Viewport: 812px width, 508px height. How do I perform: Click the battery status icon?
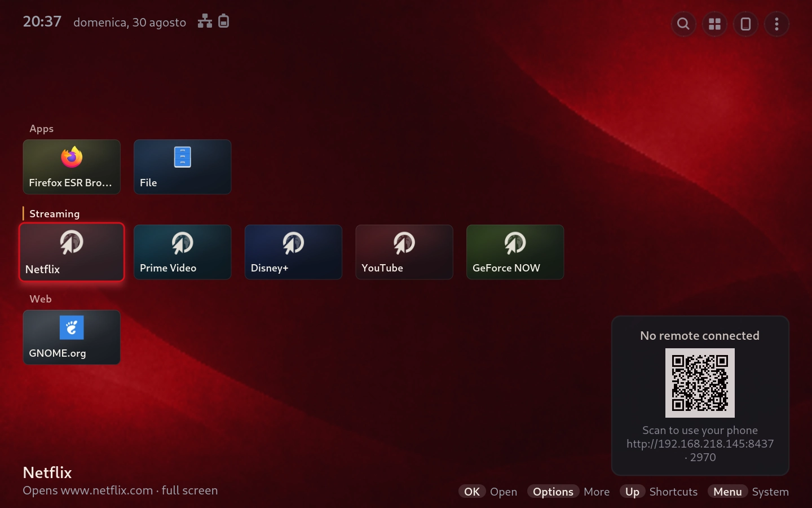click(x=224, y=21)
